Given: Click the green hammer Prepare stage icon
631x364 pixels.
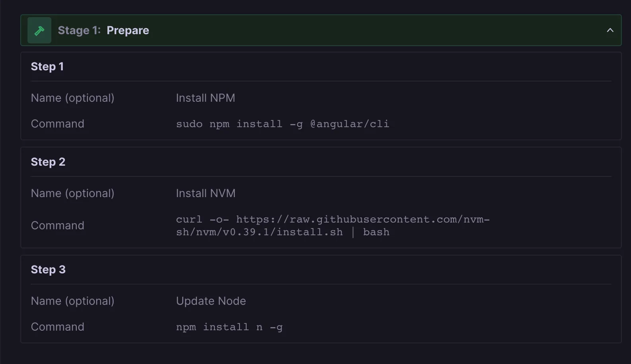Looking at the screenshot, I should [x=39, y=31].
